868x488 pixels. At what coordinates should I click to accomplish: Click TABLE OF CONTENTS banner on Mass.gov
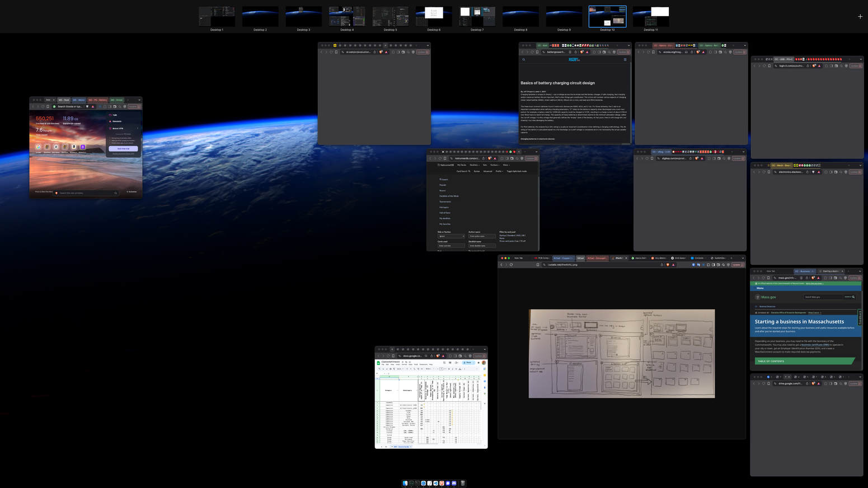[x=804, y=361]
